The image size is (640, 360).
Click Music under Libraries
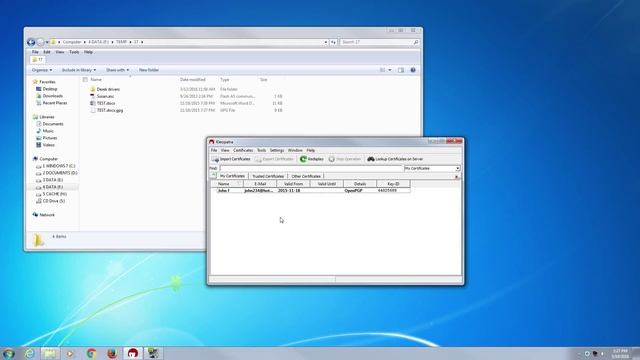click(48, 131)
